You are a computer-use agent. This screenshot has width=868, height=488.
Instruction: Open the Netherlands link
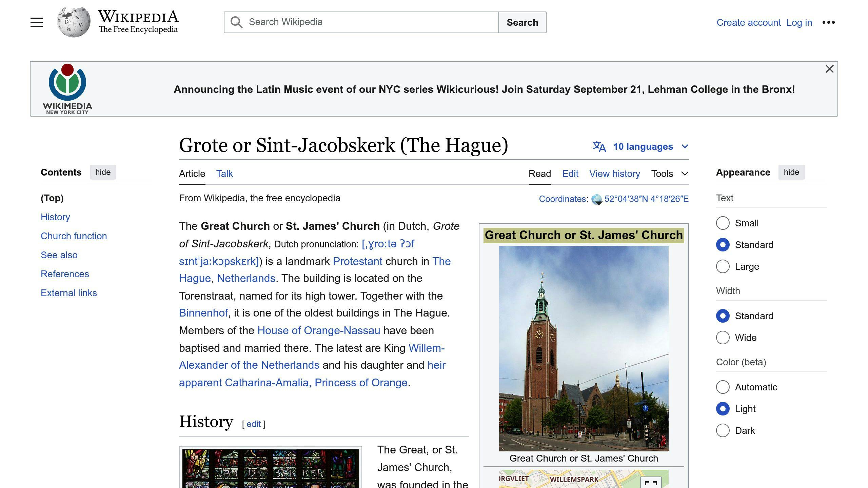pos(246,278)
